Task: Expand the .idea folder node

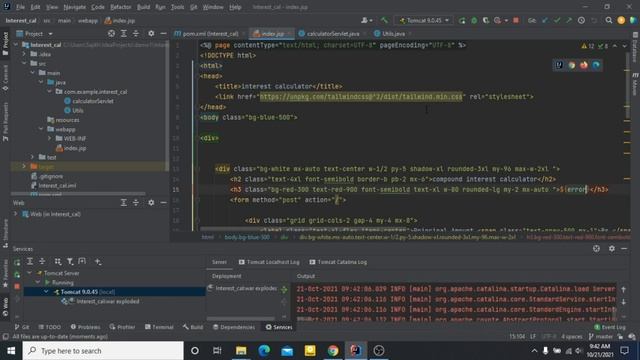Action: (24, 54)
